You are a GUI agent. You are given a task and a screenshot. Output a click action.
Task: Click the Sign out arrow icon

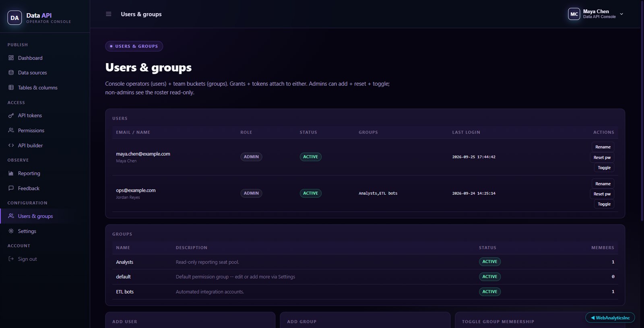11,259
